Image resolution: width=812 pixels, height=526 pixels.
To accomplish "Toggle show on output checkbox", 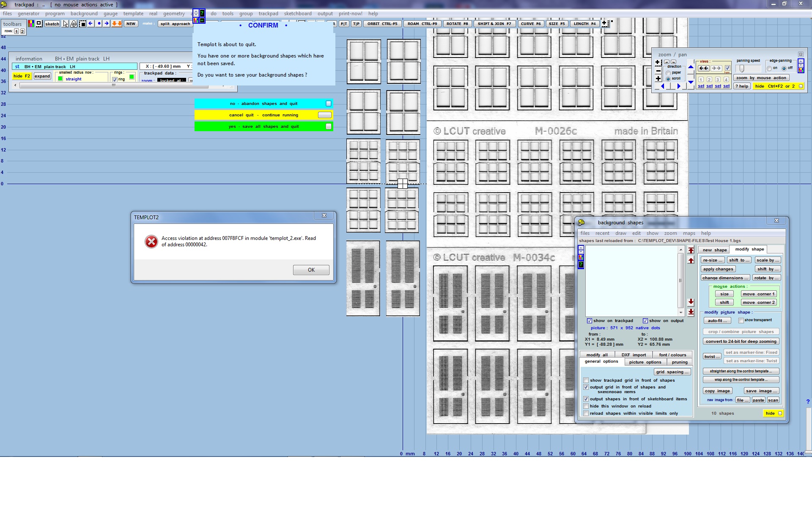I will (645, 321).
